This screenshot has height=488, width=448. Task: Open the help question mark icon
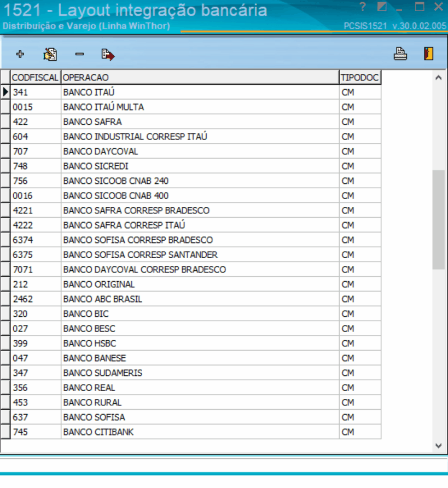pos(363,7)
